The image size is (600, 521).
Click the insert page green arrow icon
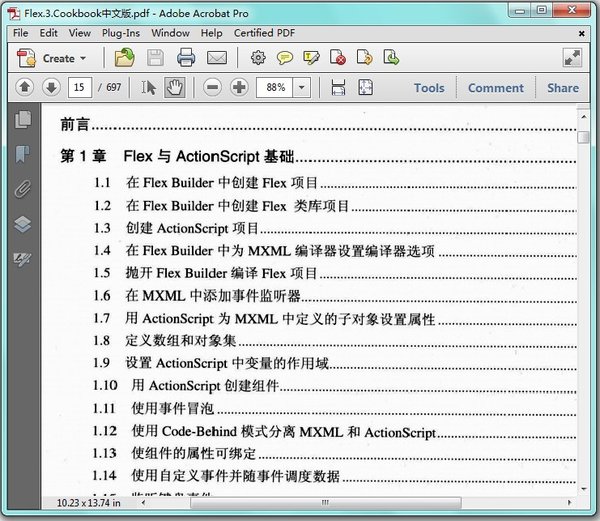coord(391,57)
